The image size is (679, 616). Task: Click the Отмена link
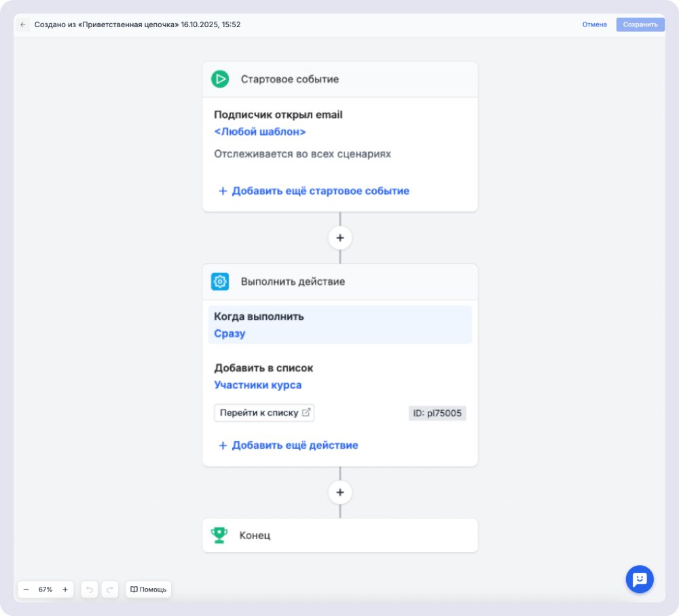click(594, 24)
